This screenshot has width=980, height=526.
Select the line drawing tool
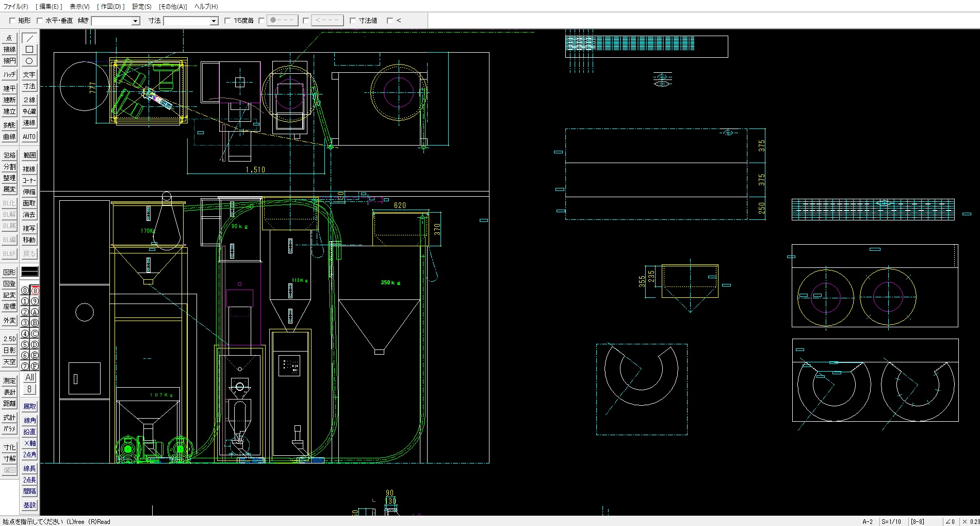click(x=29, y=38)
